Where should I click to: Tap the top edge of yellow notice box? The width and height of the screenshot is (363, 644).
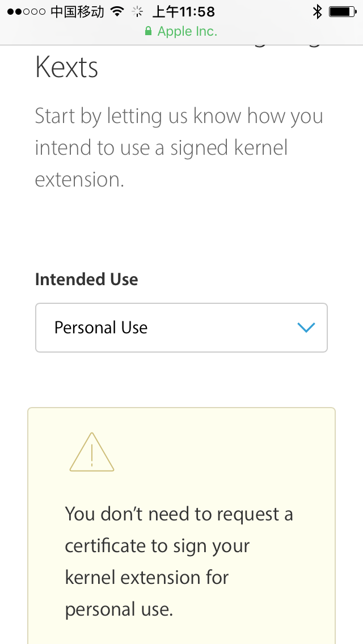point(181,409)
